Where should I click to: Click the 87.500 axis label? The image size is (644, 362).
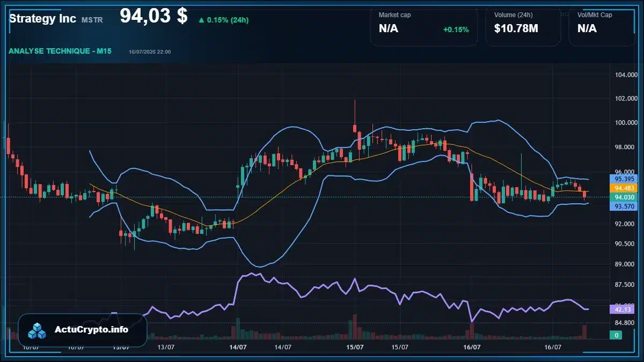coord(625,285)
